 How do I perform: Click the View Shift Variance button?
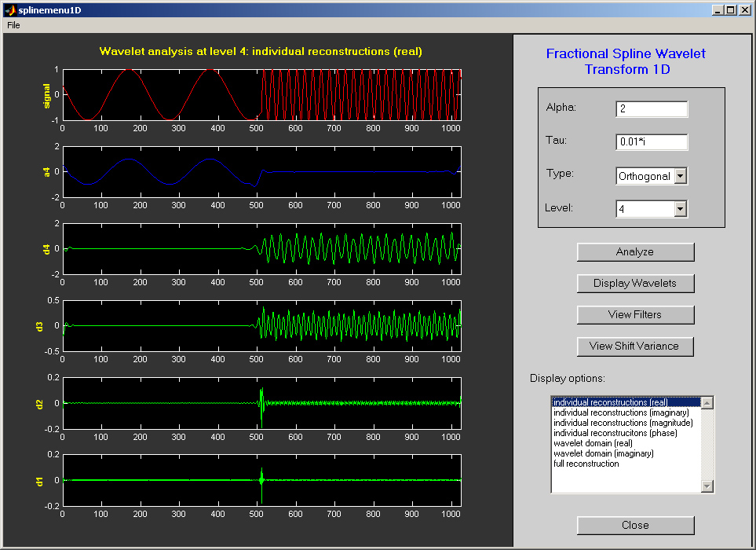635,346
